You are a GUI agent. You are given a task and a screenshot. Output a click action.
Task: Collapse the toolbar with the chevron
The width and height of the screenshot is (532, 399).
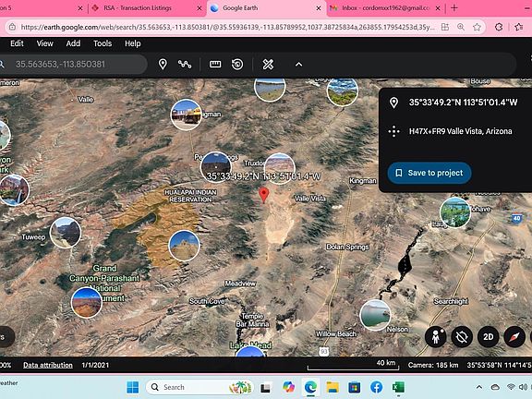click(298, 64)
